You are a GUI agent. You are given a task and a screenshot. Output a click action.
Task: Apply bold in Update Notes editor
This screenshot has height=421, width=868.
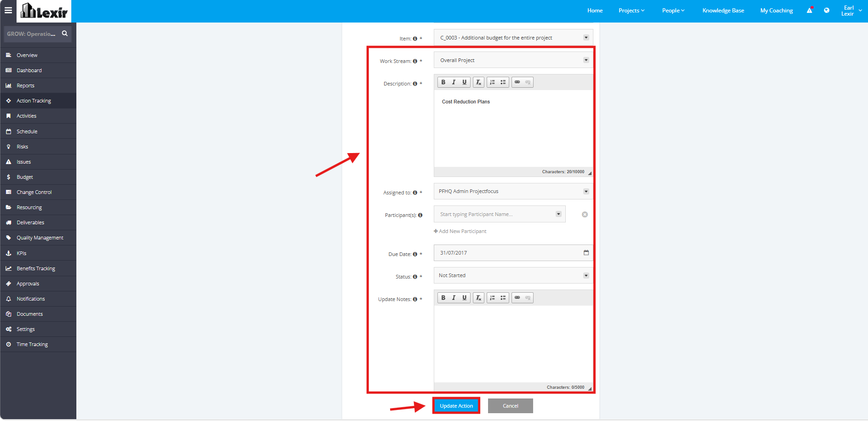pos(443,298)
